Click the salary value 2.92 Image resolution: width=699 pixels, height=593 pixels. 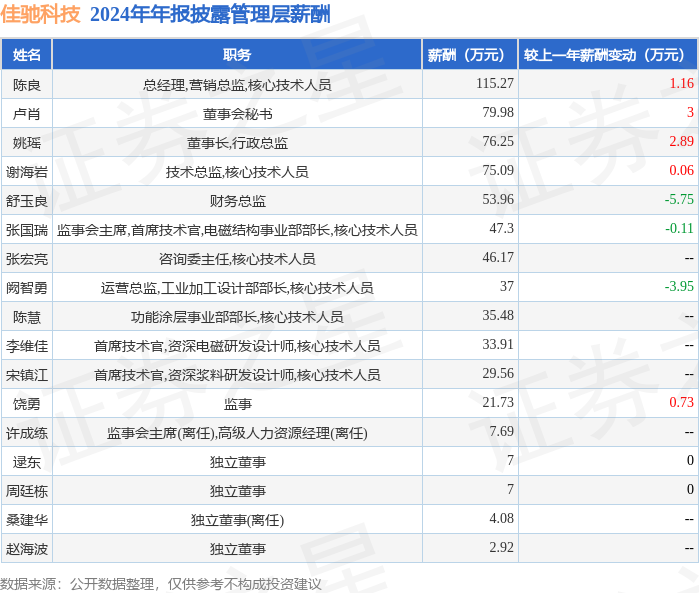[x=502, y=548]
